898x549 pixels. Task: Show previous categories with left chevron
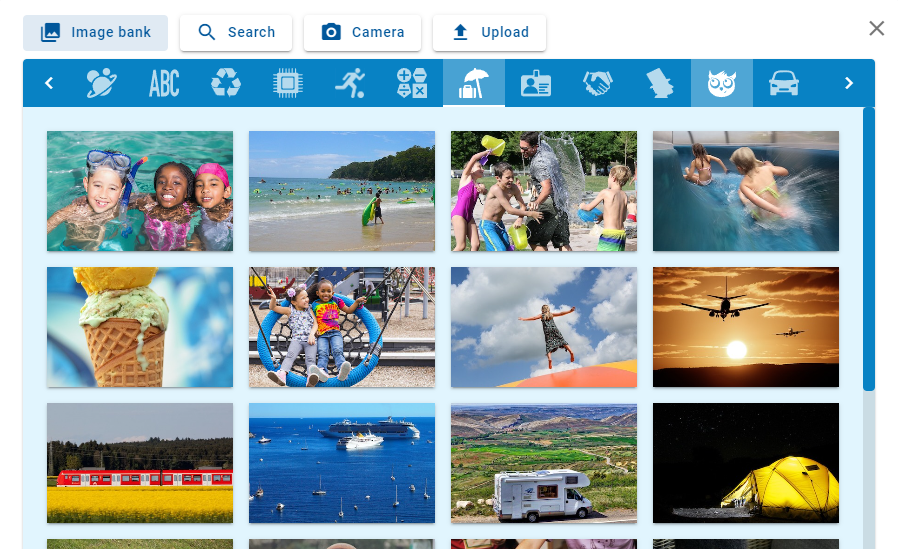[x=49, y=83]
